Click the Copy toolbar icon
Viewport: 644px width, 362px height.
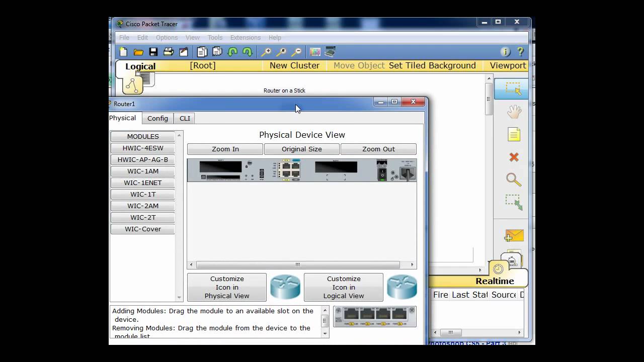(202, 52)
